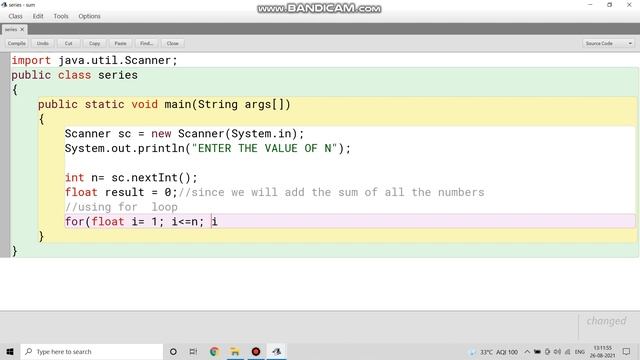Image resolution: width=640 pixels, height=360 pixels.
Task: Click the ENG language indicator
Action: 580,352
